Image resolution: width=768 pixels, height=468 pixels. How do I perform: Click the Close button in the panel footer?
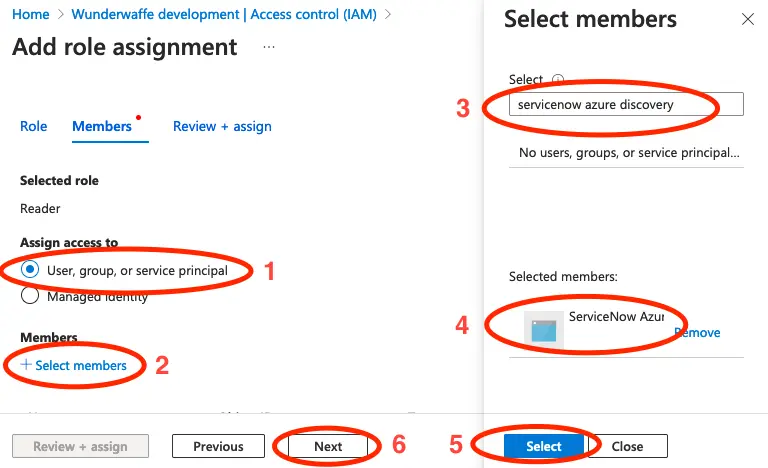(x=627, y=446)
